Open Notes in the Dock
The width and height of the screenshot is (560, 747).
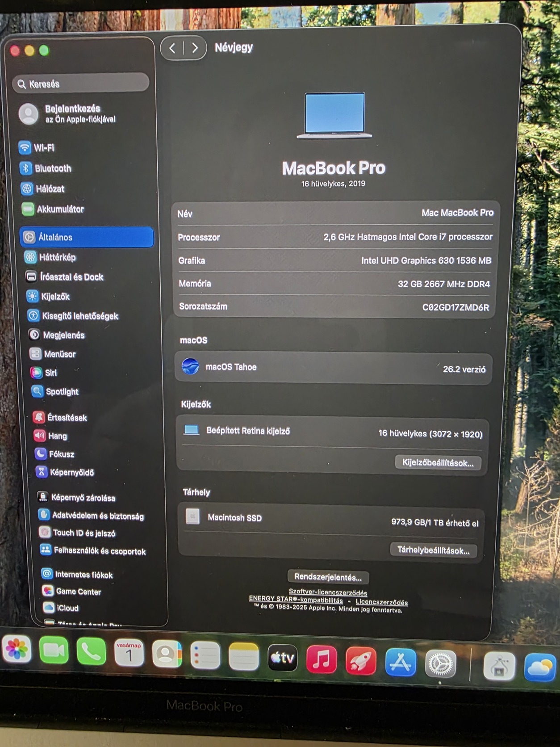click(243, 657)
